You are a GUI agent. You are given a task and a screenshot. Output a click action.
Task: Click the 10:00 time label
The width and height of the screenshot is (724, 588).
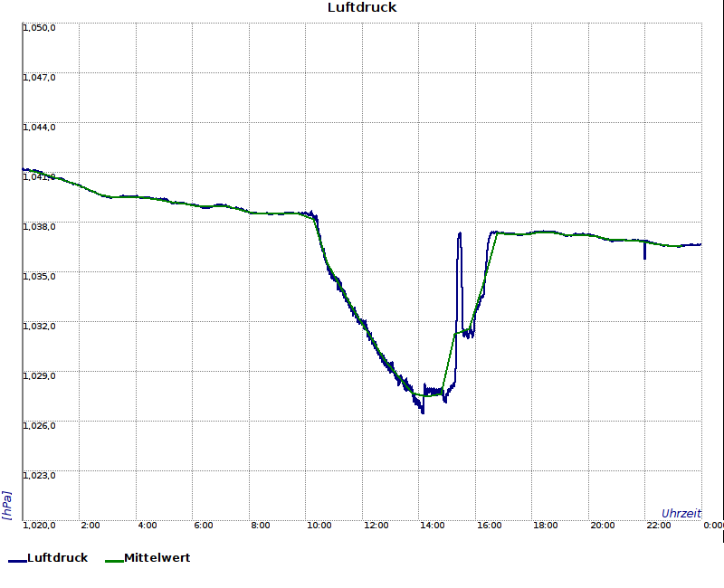pyautogui.click(x=319, y=526)
